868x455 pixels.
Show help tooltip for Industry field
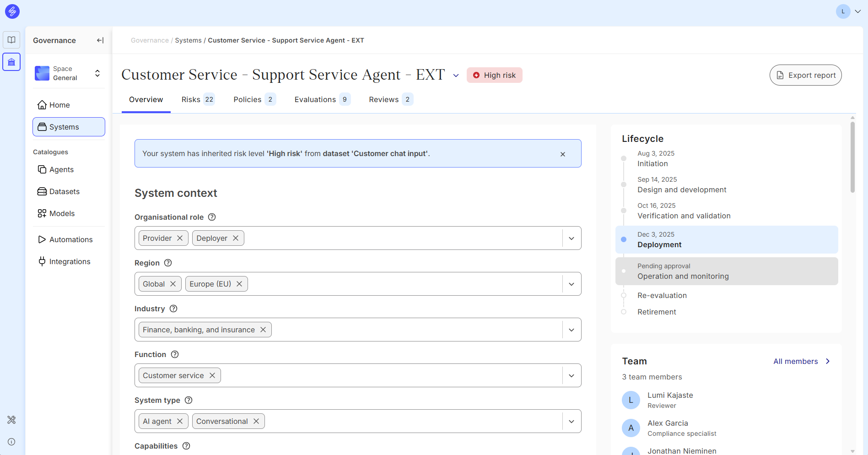(173, 309)
